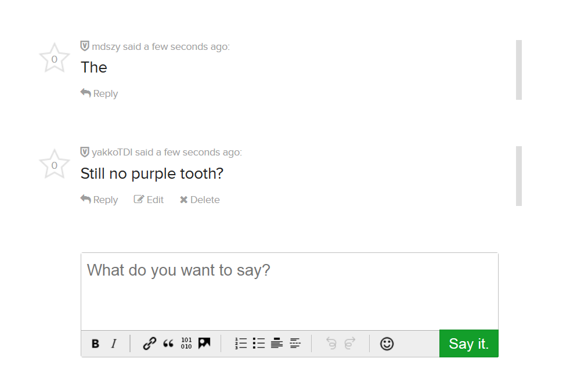Star mdszy's comment
This screenshot has width=588, height=369.
54,57
